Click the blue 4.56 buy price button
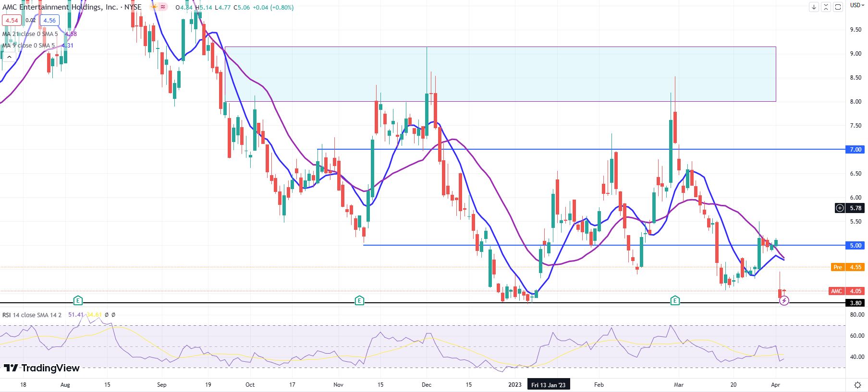The width and height of the screenshot is (868, 392). click(49, 20)
